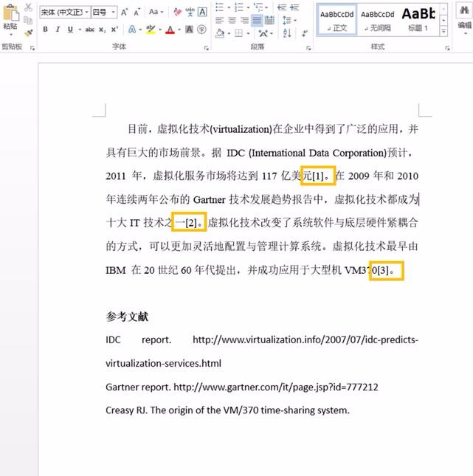Decrease indent in paragraph group
The image size is (473, 476).
(282, 7)
